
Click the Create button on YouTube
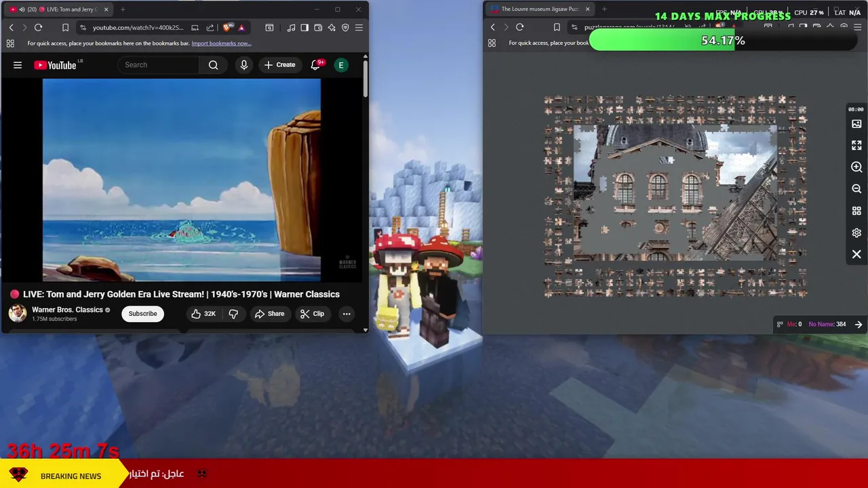[280, 65]
